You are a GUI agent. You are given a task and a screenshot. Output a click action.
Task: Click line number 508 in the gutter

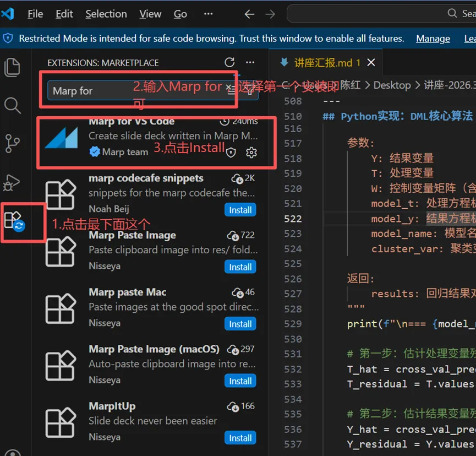click(293, 101)
